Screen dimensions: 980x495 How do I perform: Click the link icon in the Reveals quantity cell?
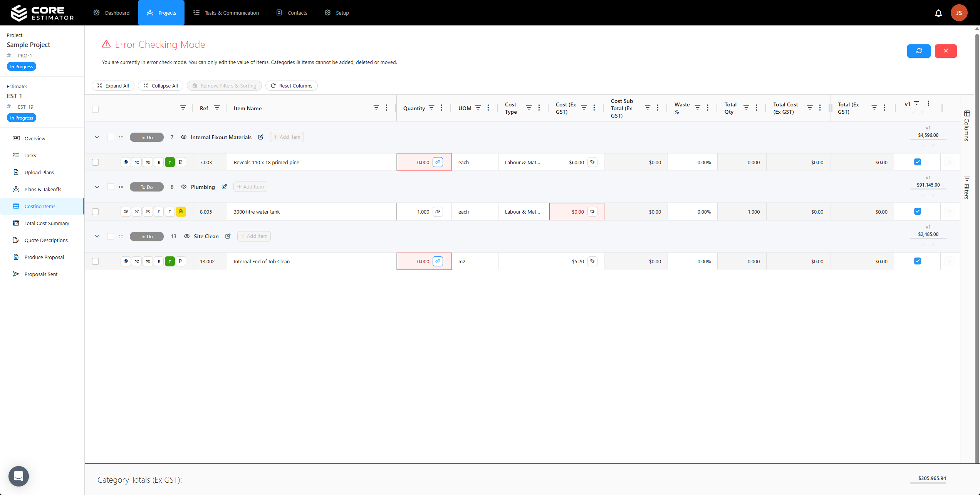[437, 162]
